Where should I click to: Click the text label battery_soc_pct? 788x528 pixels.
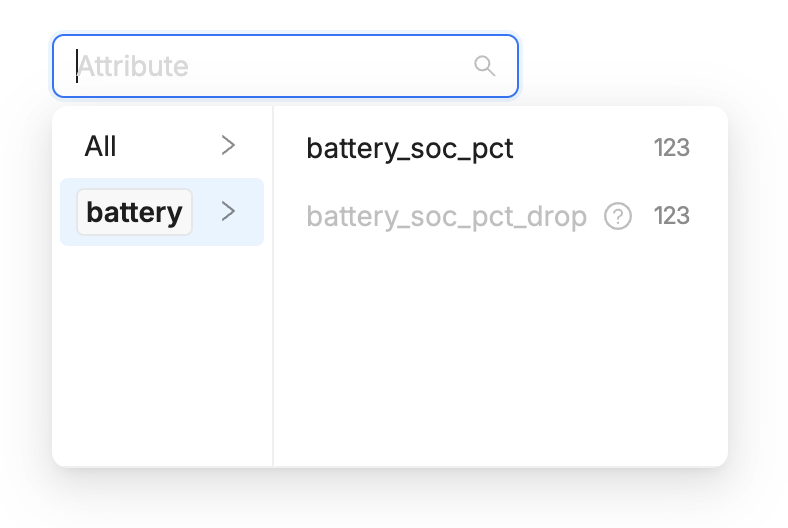pos(409,148)
